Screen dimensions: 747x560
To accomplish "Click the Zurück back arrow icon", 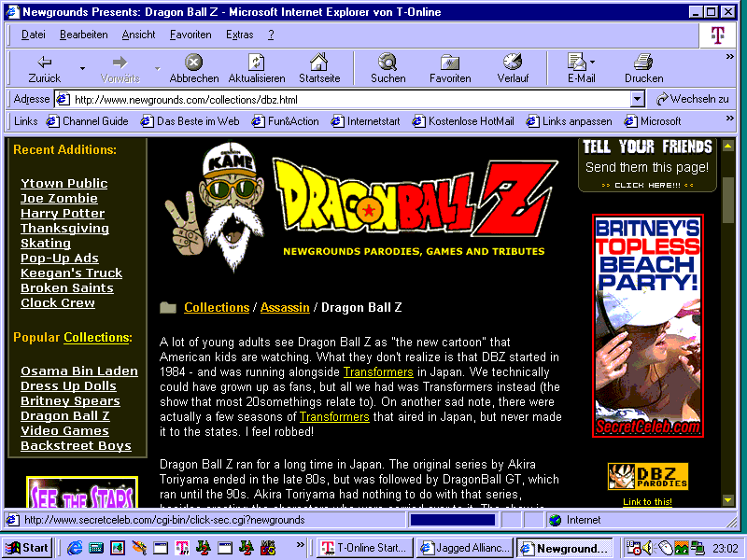I will point(44,63).
